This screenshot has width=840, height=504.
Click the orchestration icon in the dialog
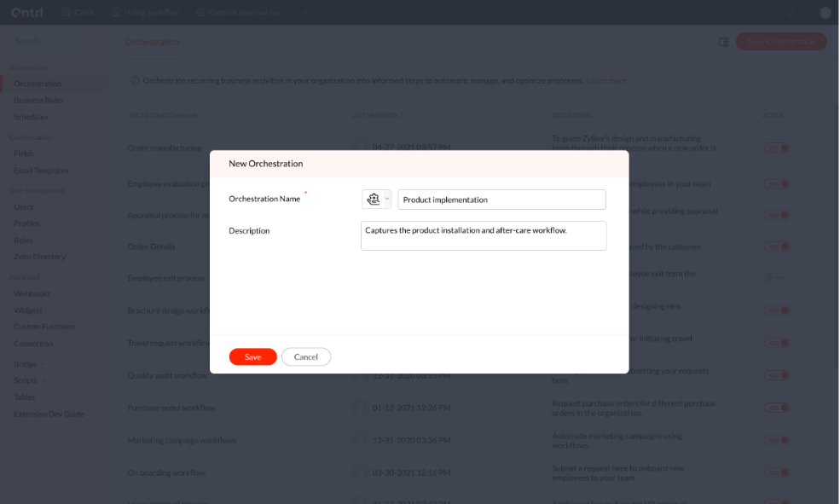point(372,200)
